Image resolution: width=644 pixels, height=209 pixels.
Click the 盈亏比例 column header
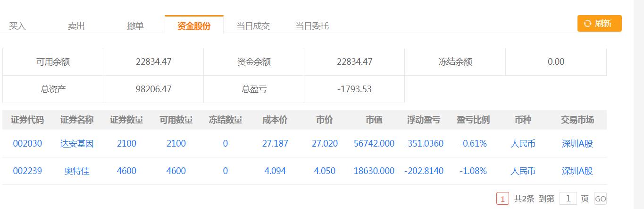[473, 120]
